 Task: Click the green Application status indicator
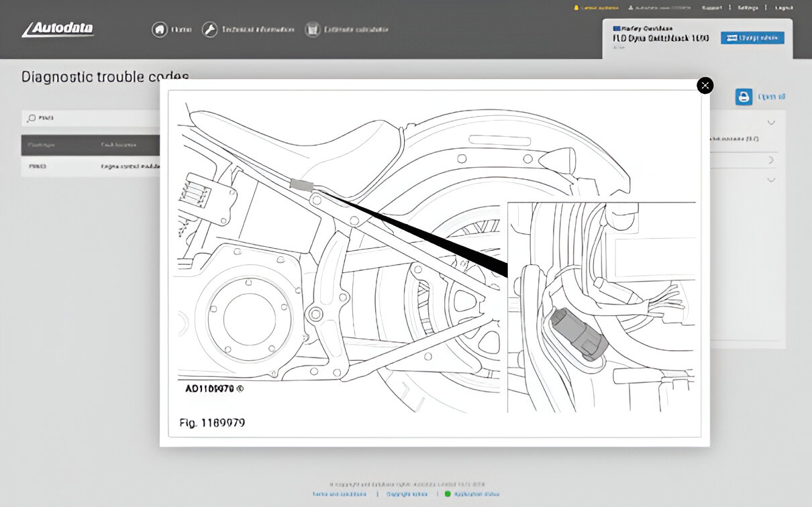tap(448, 494)
